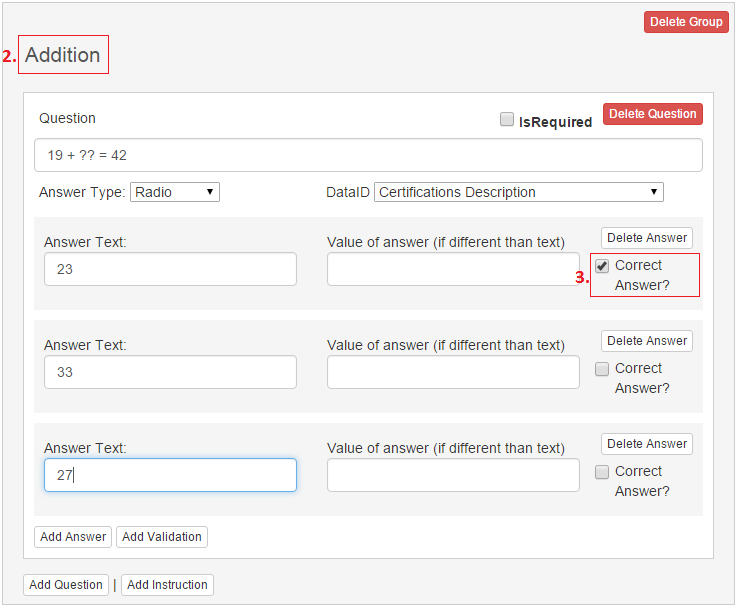Mark answer 27 as Correct Answer
Screen dimensions: 738x608
tap(602, 472)
